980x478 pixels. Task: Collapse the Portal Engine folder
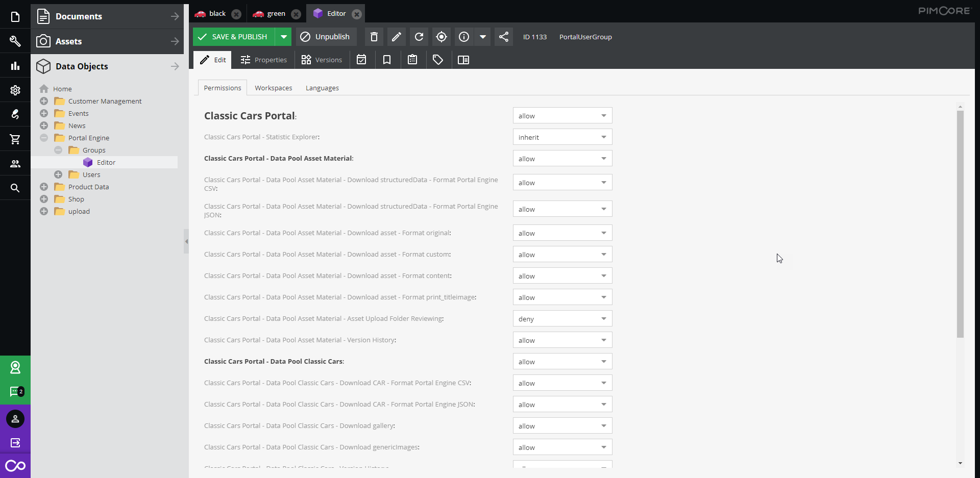(x=44, y=138)
